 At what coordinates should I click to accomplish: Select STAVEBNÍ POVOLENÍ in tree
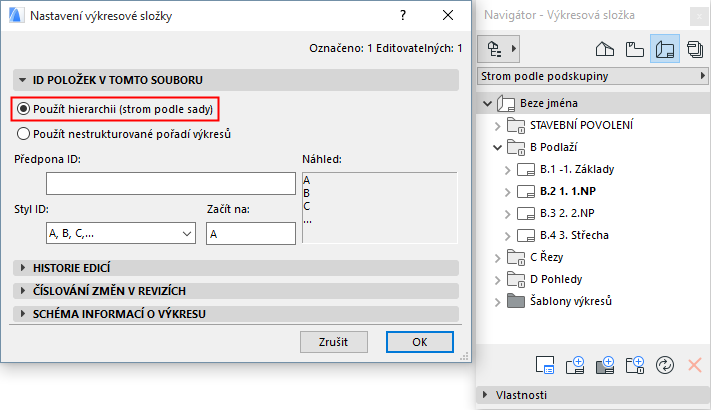(581, 125)
